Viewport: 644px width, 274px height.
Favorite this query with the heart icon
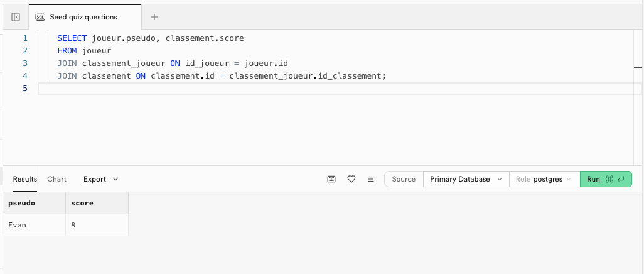(x=352, y=179)
